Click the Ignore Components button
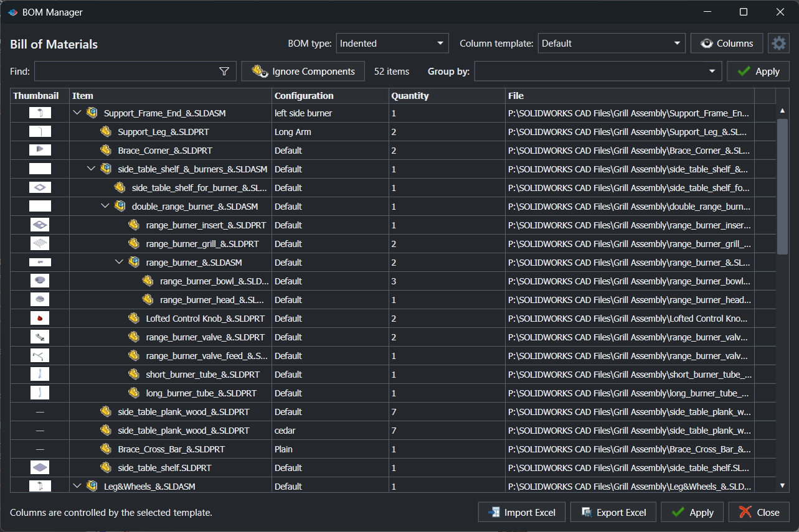This screenshot has height=532, width=799. tap(303, 72)
